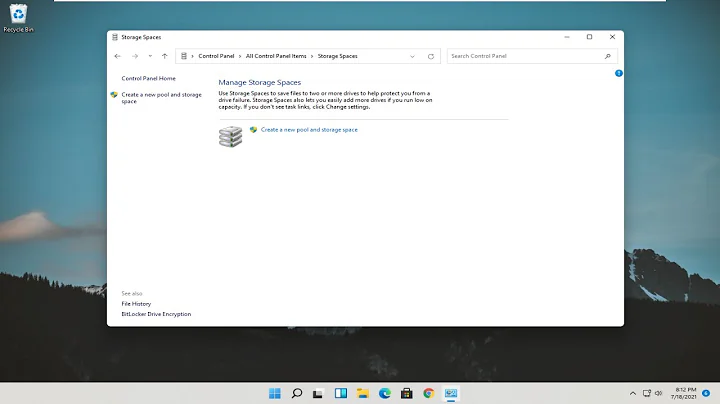This screenshot has width=720, height=404.
Task: Click the Storage Spaces title bar icon
Action: (115, 37)
